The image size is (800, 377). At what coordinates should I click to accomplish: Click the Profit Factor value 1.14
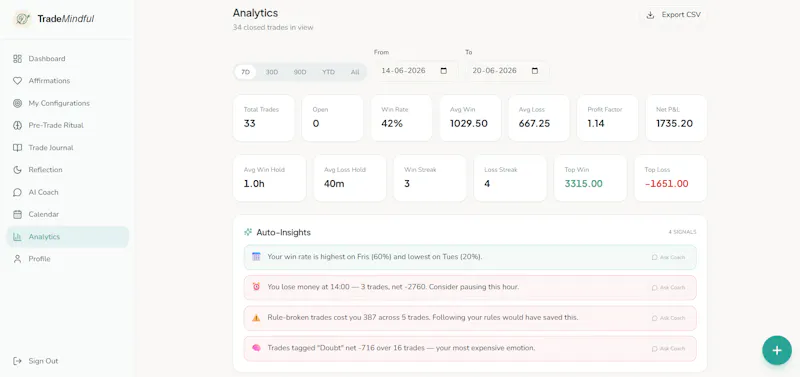point(595,123)
